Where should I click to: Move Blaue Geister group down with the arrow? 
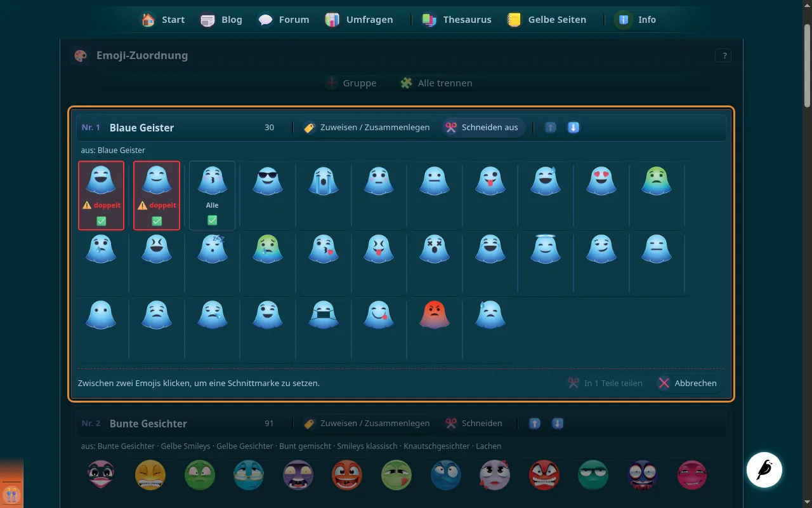[x=573, y=128]
